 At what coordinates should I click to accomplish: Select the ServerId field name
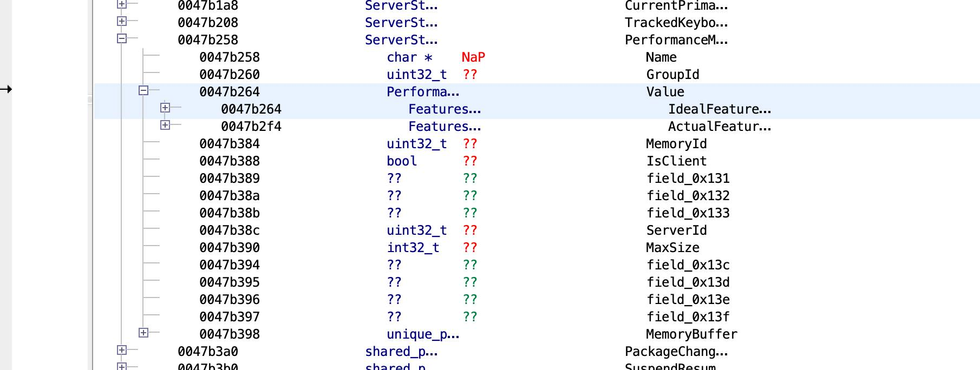[x=676, y=230]
